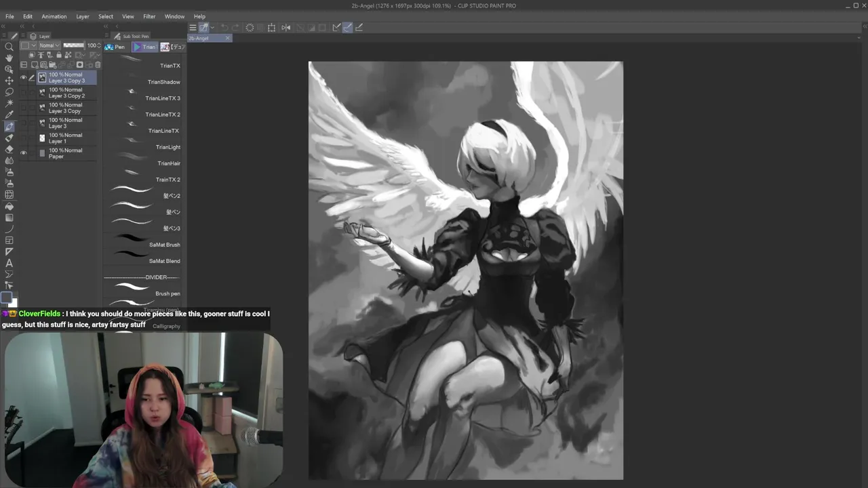This screenshot has height=488, width=868.
Task: Select the Eyedropper tool
Action: point(9,115)
